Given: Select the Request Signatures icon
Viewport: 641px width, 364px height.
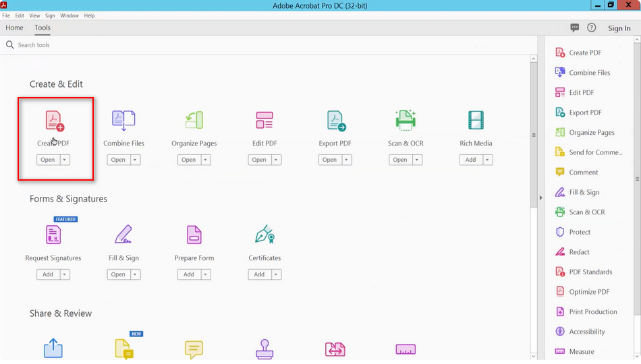Looking at the screenshot, I should click(53, 235).
